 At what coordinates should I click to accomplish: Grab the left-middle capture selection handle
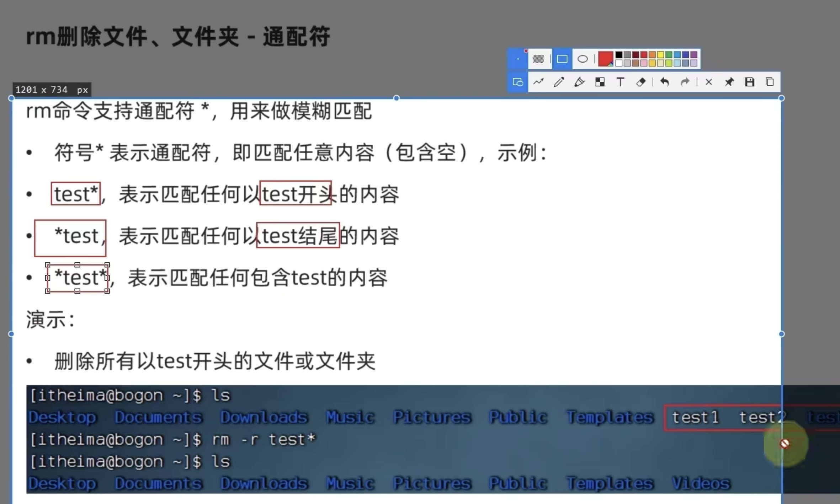[11, 334]
